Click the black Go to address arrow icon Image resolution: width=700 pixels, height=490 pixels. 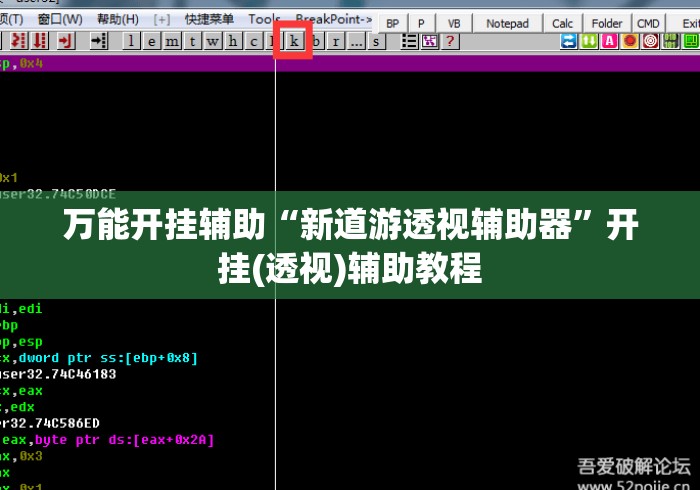pos(99,41)
